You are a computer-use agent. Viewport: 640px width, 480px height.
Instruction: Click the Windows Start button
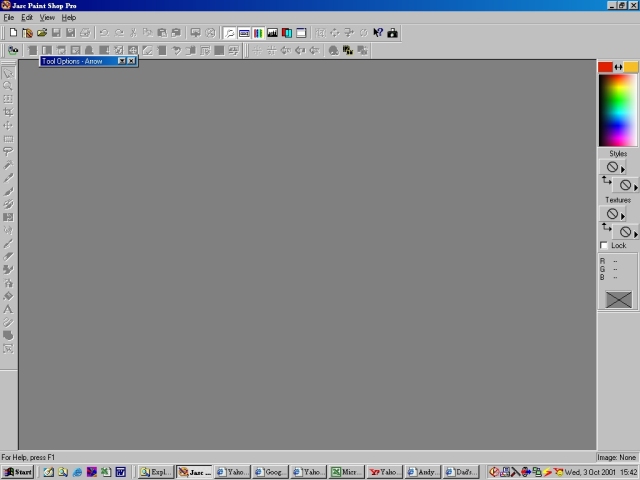(x=18, y=472)
